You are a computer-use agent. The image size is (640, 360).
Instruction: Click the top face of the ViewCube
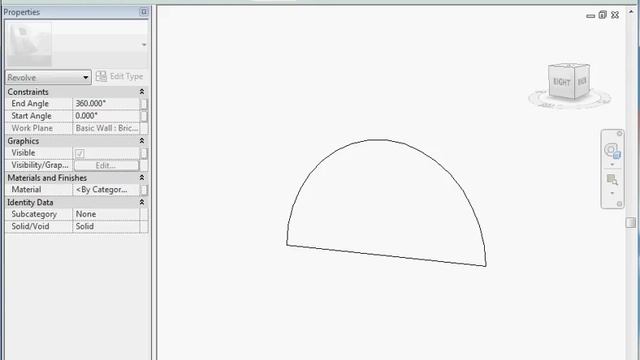pos(569,65)
